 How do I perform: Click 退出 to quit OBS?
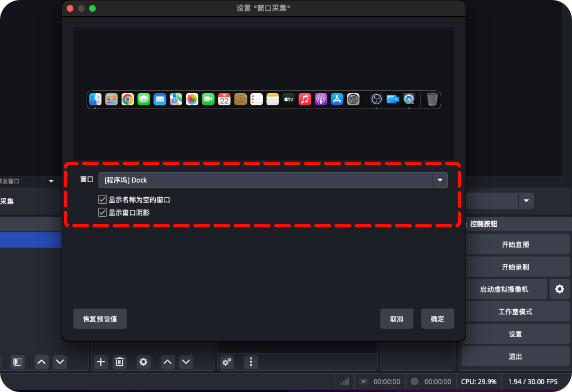coord(515,357)
